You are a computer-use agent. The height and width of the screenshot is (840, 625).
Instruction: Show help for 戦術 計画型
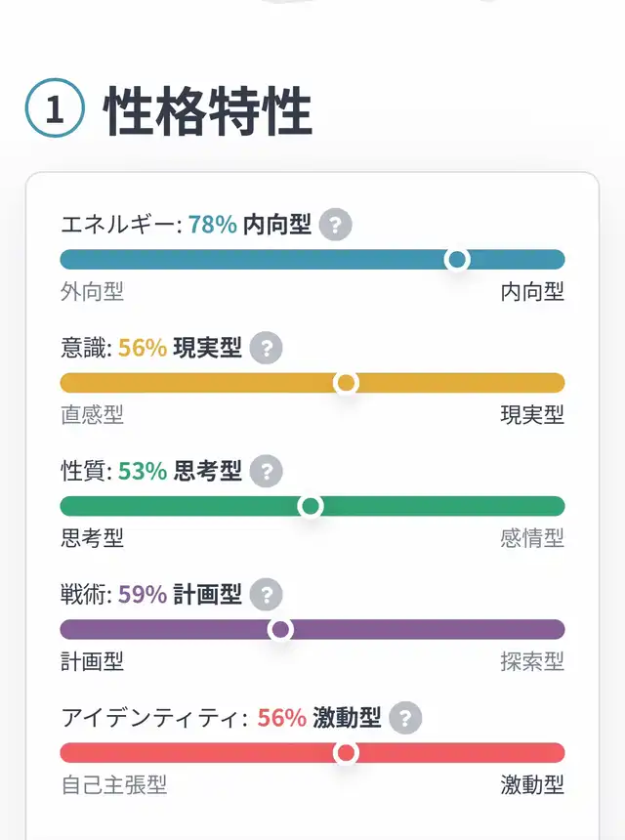(266, 594)
